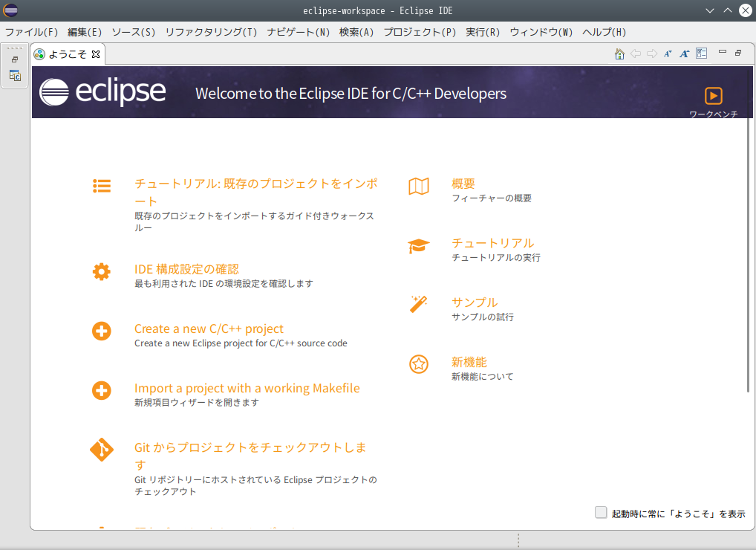This screenshot has width=756, height=550.
Task: Open IDE 構成設定の確認 link
Action: click(x=186, y=269)
